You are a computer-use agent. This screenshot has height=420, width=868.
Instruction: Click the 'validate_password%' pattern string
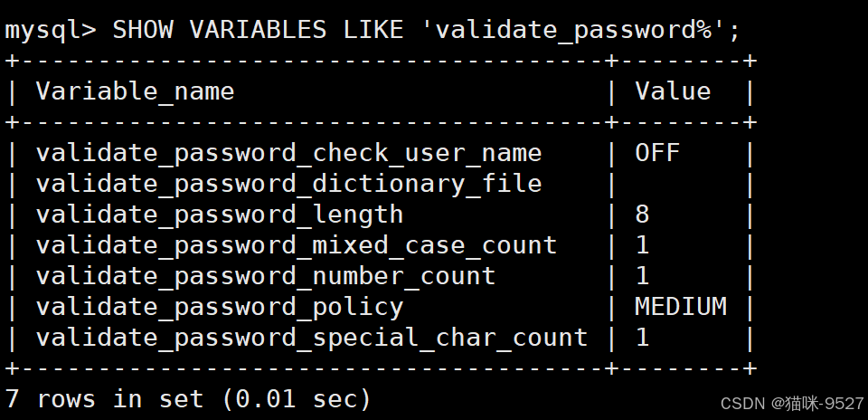coord(574,30)
